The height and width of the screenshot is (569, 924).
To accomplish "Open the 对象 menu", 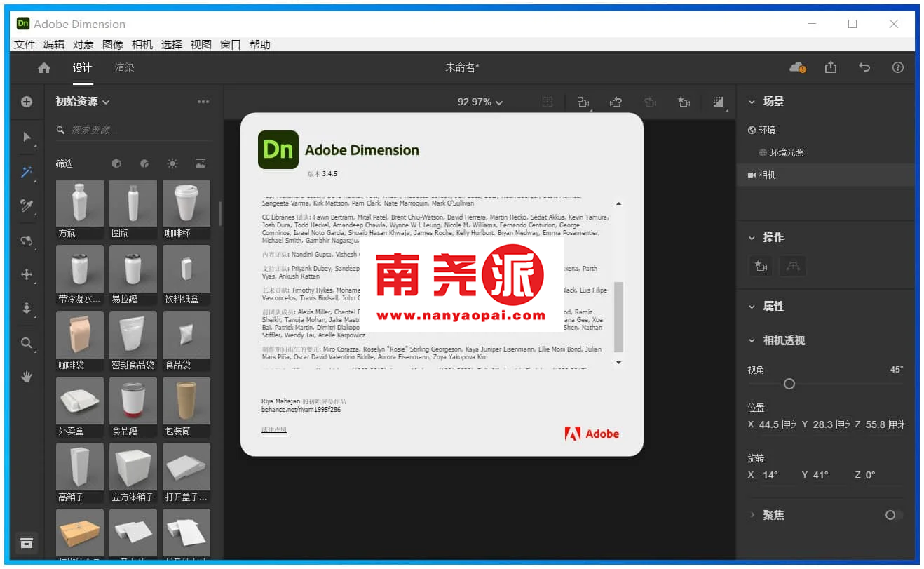I will [83, 44].
